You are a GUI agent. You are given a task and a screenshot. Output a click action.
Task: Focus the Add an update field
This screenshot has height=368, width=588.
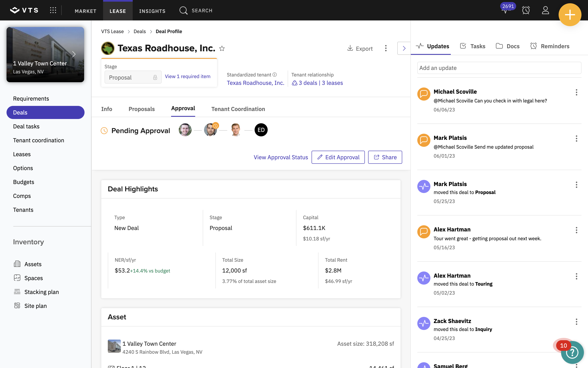point(499,68)
